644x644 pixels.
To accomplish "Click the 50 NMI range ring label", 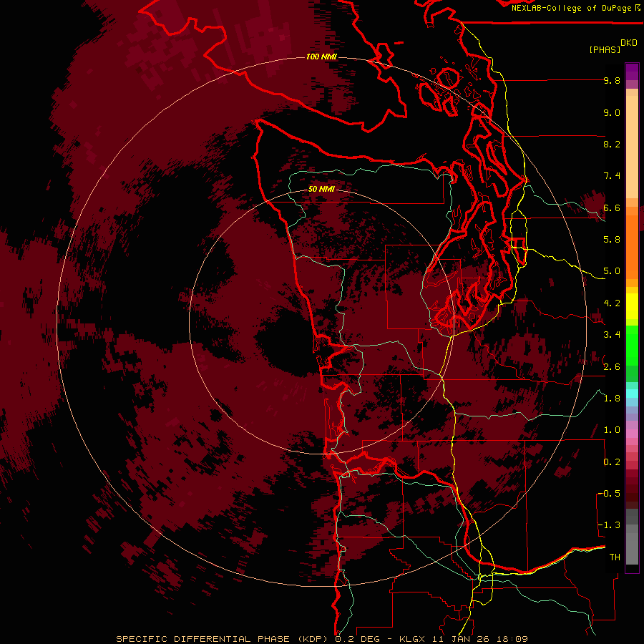I will pyautogui.click(x=321, y=190).
